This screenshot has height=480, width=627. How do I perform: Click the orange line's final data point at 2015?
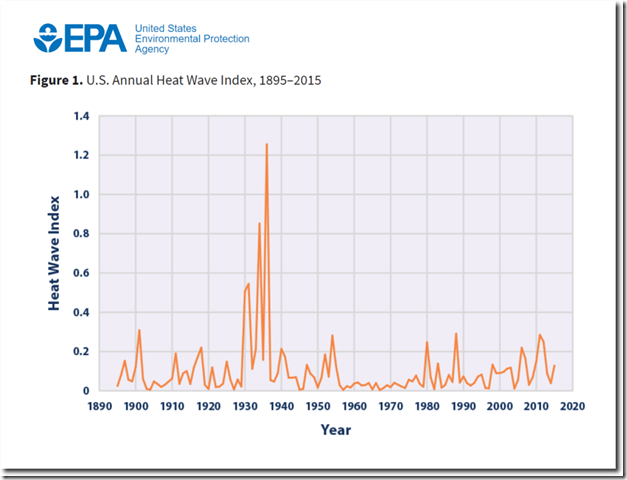click(x=554, y=366)
